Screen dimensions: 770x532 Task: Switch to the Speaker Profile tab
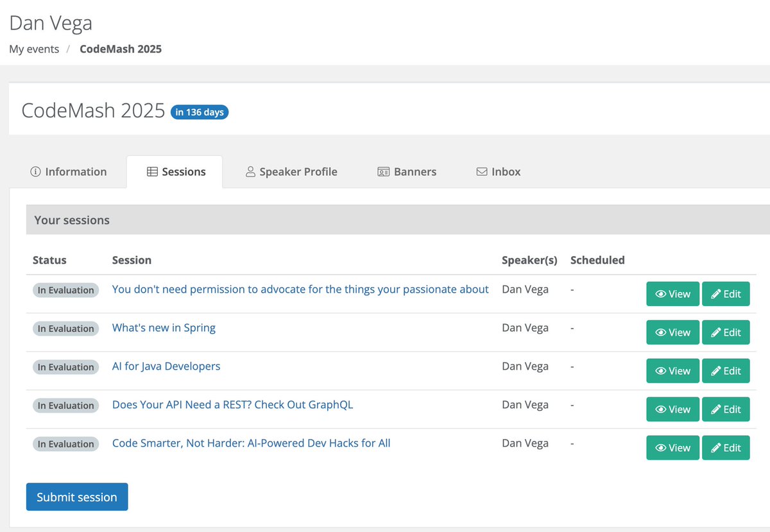291,171
